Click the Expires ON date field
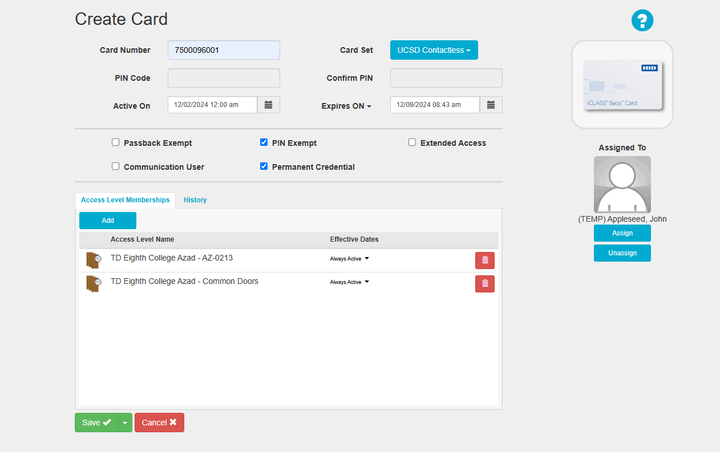 [x=435, y=105]
